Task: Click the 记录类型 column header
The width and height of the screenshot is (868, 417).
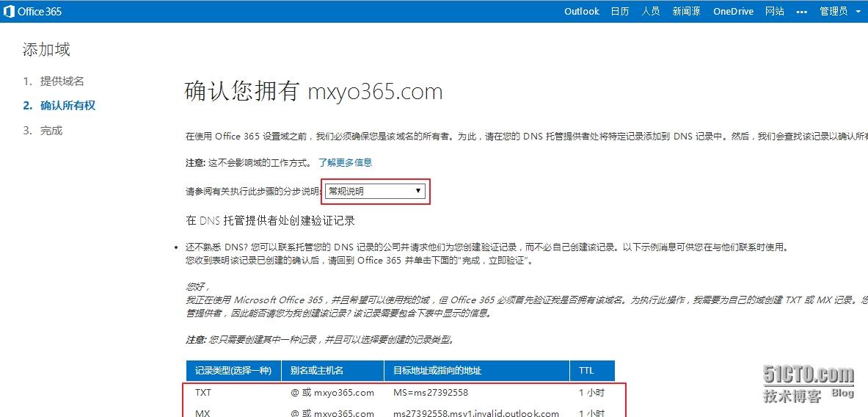Action: 231,371
